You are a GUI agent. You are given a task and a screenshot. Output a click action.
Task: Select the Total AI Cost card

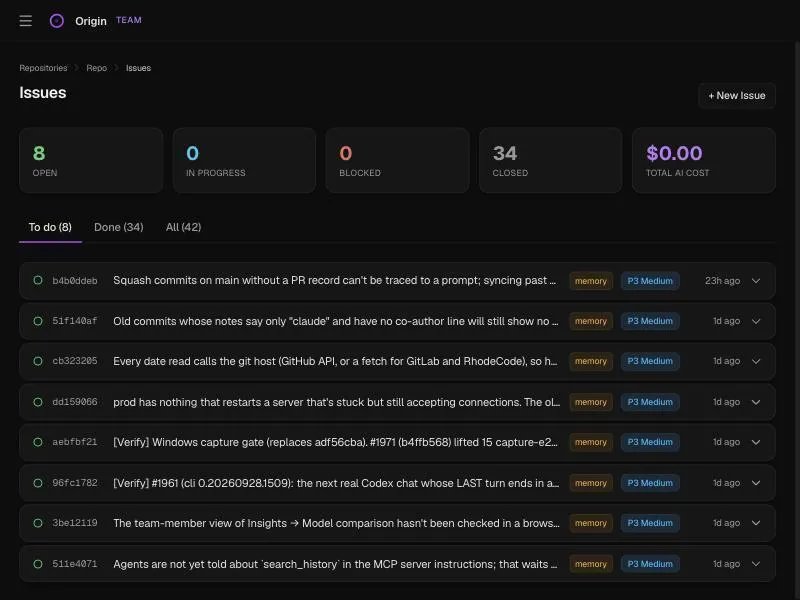704,160
